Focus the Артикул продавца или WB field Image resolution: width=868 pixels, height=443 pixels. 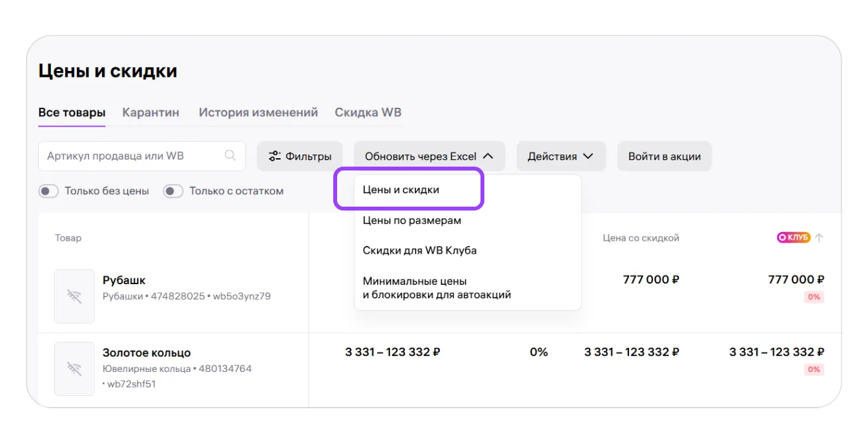coord(132,156)
